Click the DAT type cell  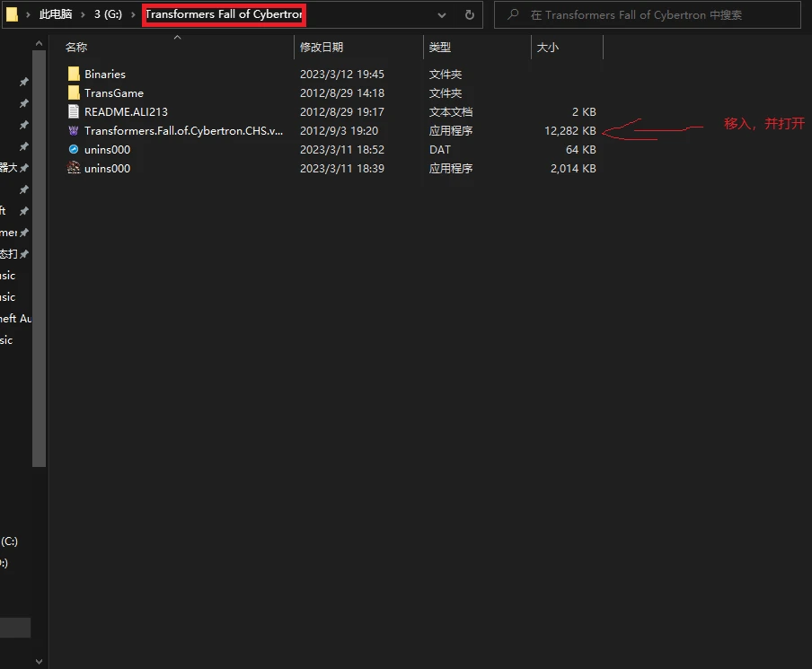(x=439, y=149)
